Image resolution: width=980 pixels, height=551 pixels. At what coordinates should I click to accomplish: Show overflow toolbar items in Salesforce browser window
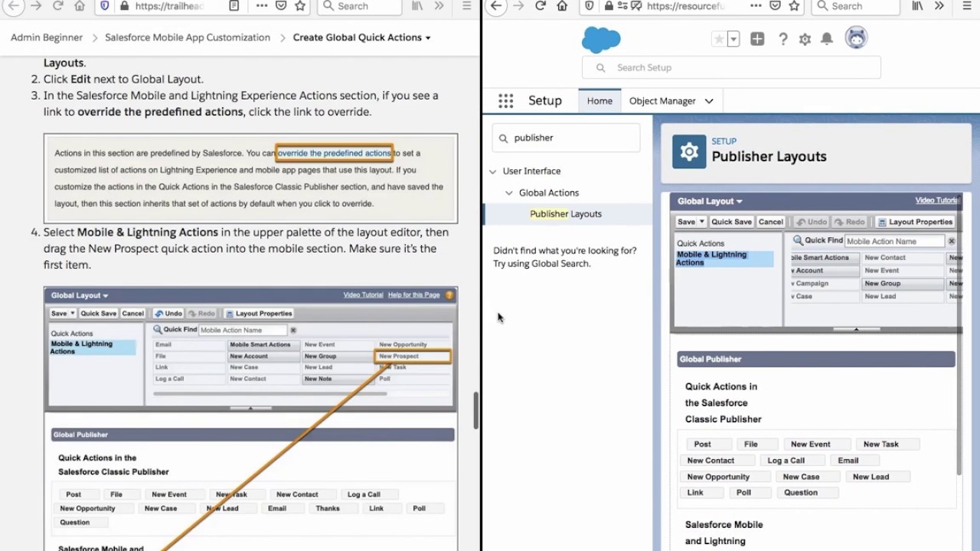939,6
